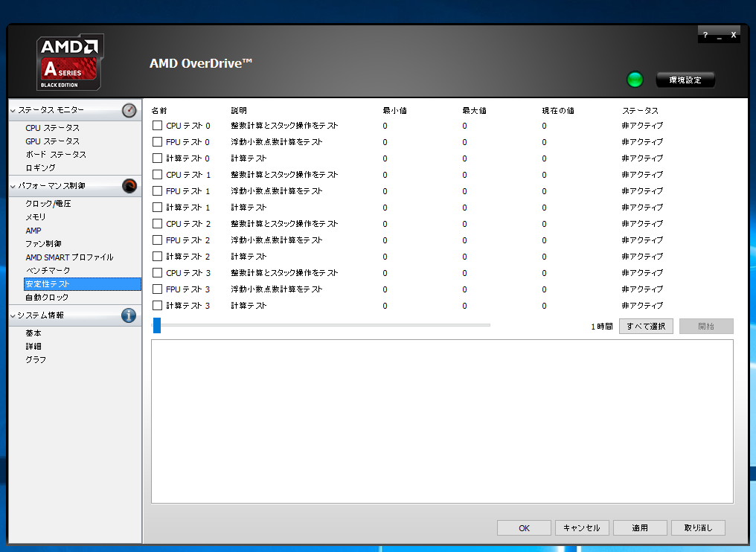The height and width of the screenshot is (552, 756).
Task: Click the 名前 column header
Action: (158, 110)
